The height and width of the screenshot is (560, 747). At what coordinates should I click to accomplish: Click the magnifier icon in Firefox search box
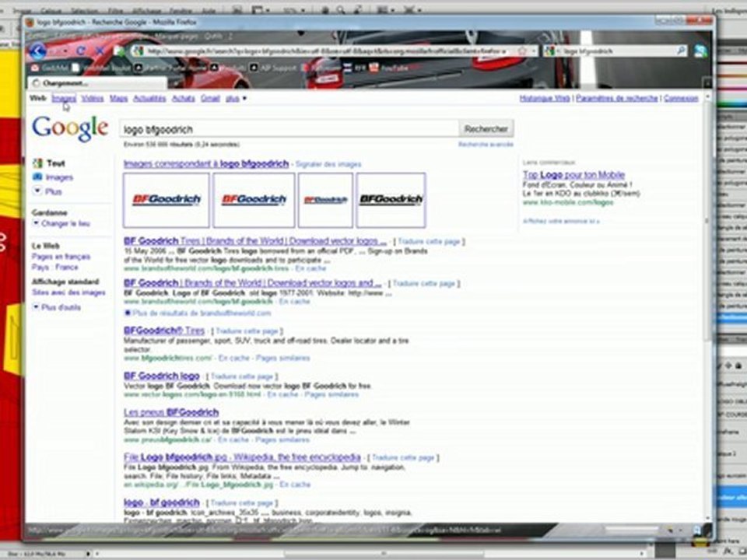pyautogui.click(x=682, y=51)
